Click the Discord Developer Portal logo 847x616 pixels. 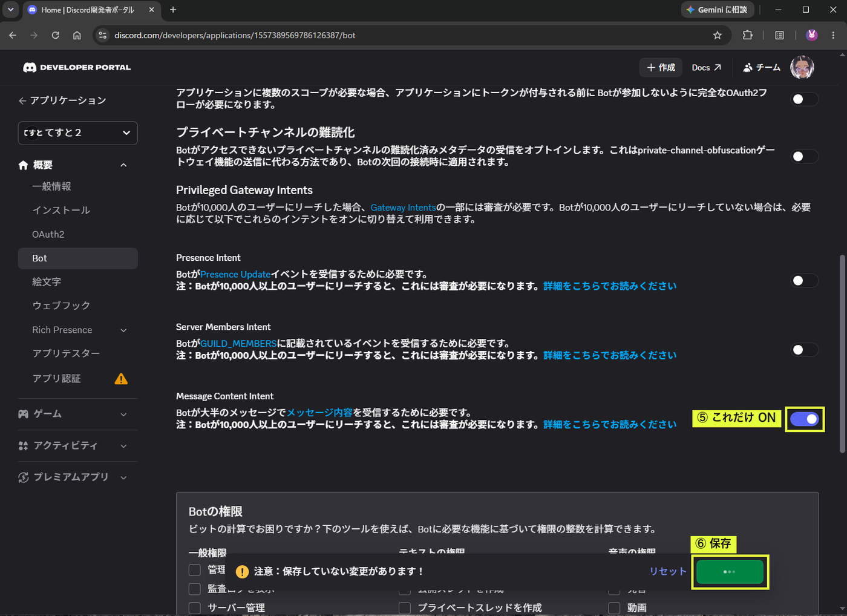[x=77, y=67]
